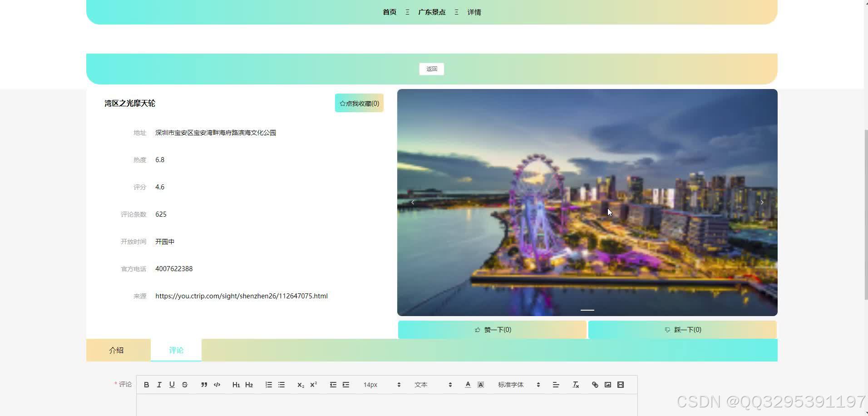Screen dimensions: 868x416
Task: Apply strikethrough formatting
Action: 184,384
